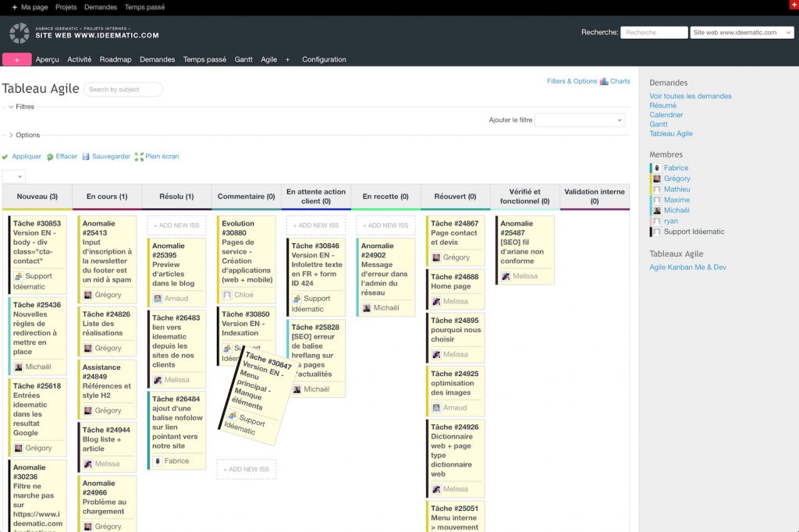The image size is (799, 532).
Task: Open card Tâche #24895 pourquoi nous choisir
Action: [x=455, y=338]
